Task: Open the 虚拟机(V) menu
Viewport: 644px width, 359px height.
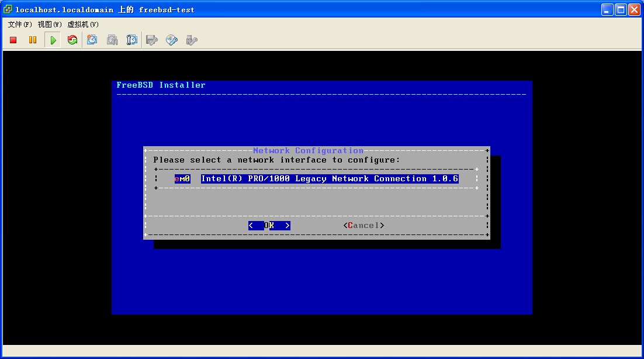Action: (x=83, y=25)
